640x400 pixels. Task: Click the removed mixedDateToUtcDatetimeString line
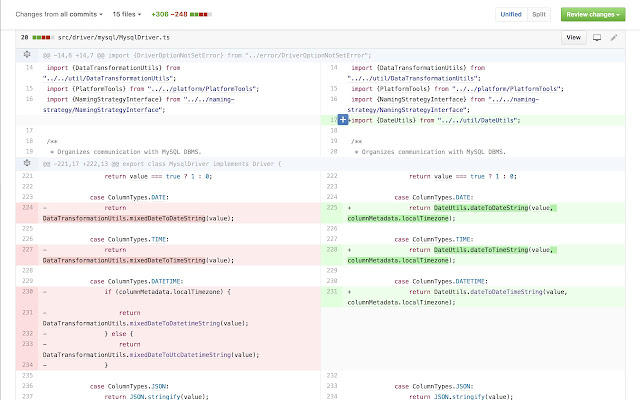pos(168,350)
